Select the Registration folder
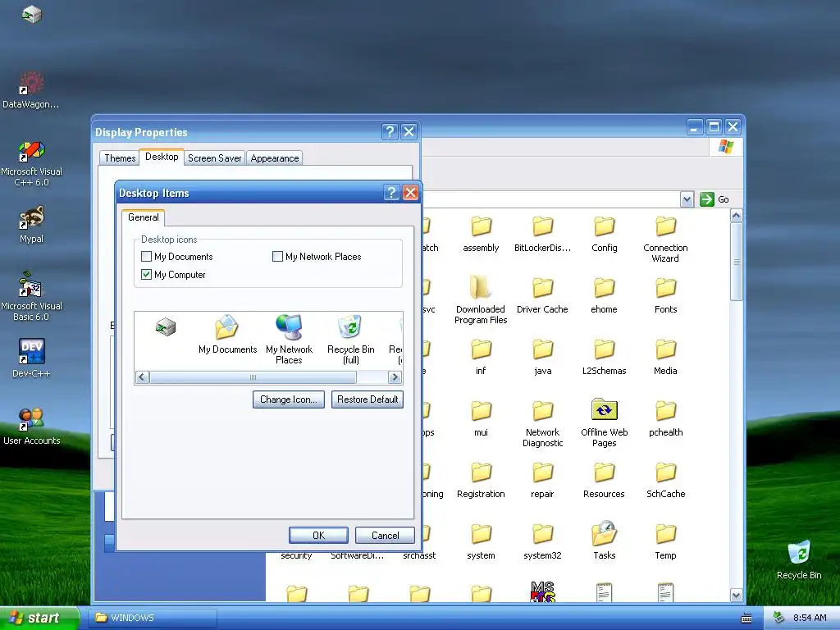 481,481
